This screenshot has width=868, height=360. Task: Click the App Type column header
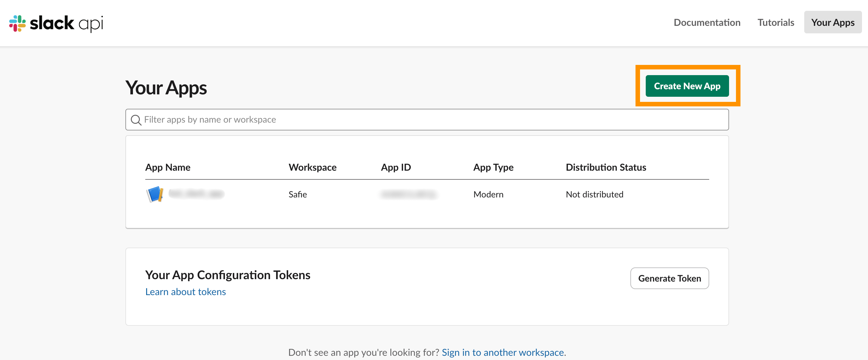493,167
